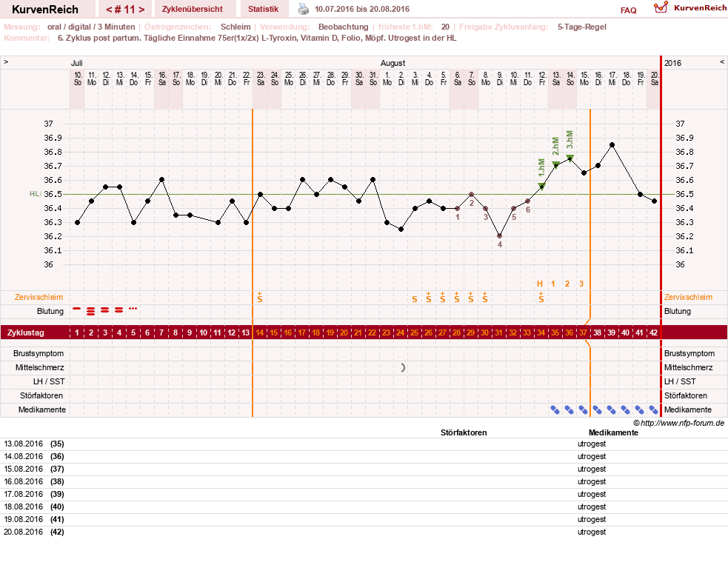Click the left Blutung row label
This screenshot has height=565, width=728.
tap(50, 311)
